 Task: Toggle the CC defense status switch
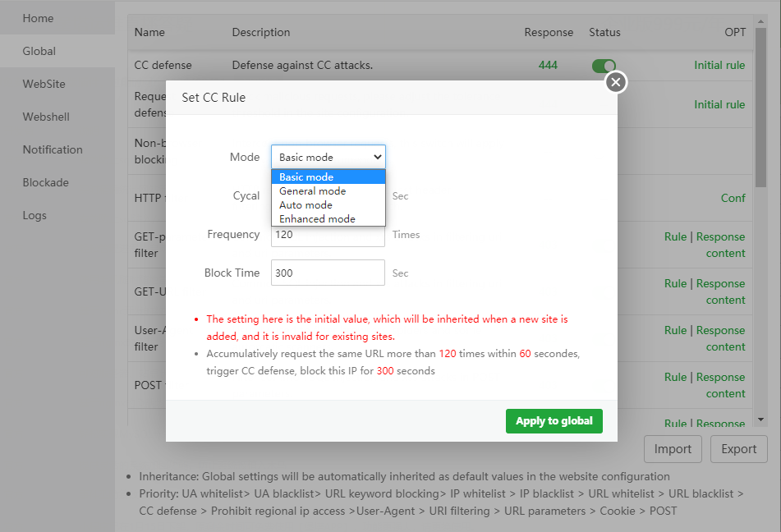(x=604, y=66)
